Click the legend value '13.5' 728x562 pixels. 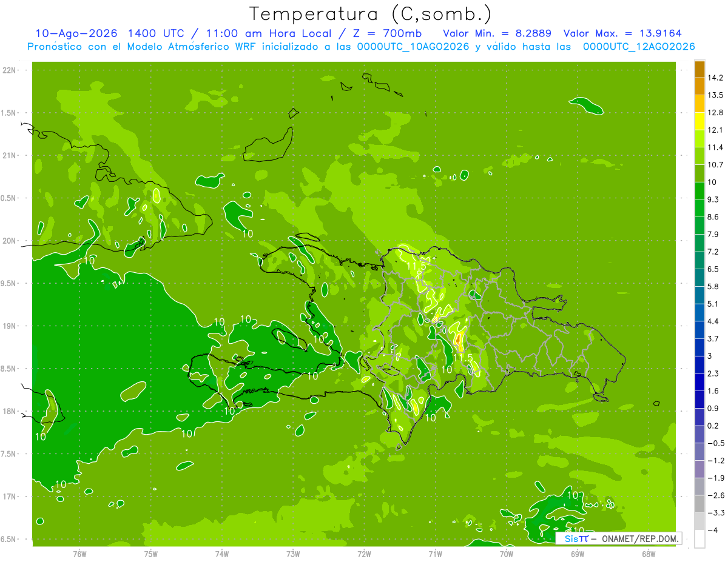tap(716, 95)
